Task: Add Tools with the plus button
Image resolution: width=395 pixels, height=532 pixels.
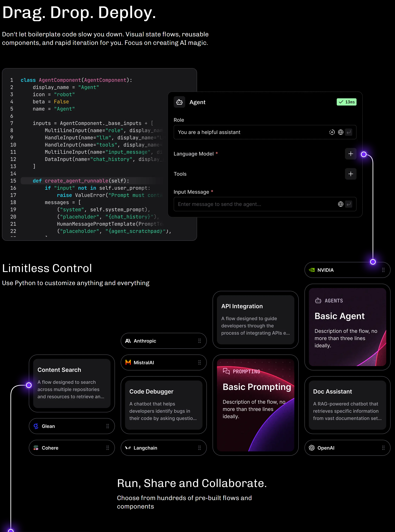Action: tap(351, 174)
